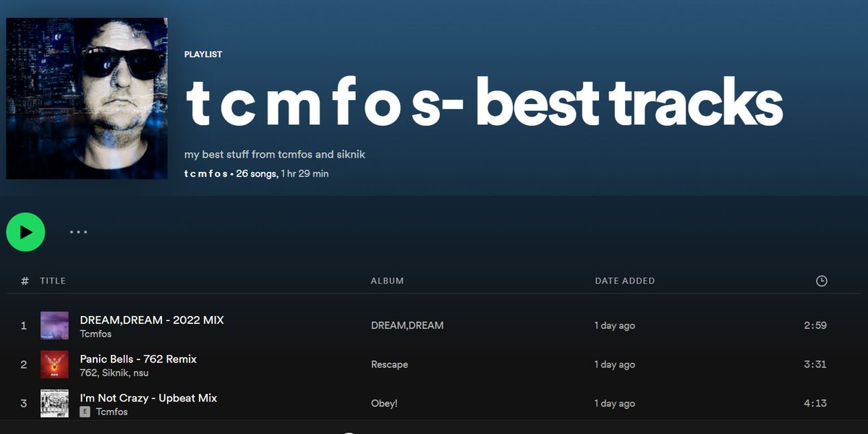Select the track DREAM,DREAM - 2022 MIX

coord(152,319)
